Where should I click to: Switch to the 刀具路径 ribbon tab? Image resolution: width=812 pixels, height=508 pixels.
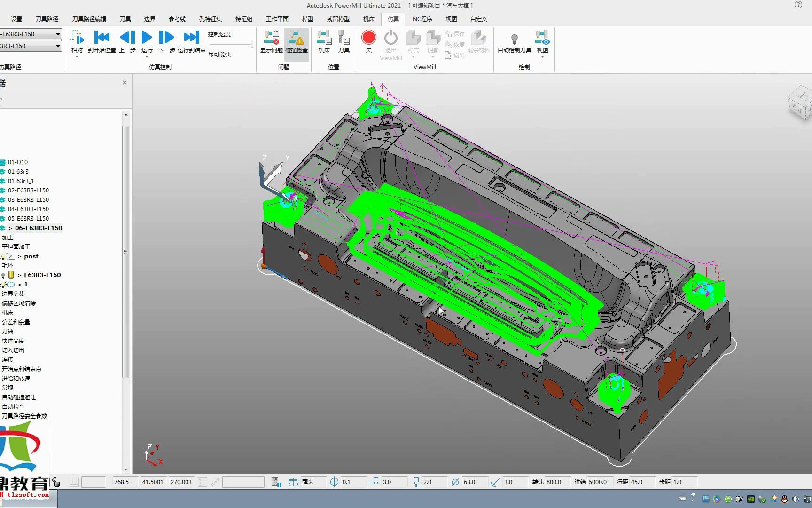tap(47, 19)
